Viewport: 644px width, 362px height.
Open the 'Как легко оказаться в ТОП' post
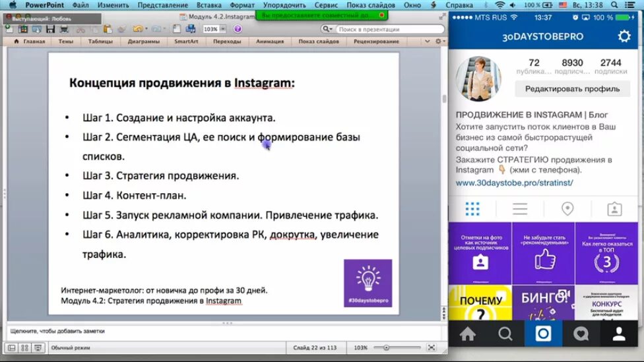click(x=606, y=253)
